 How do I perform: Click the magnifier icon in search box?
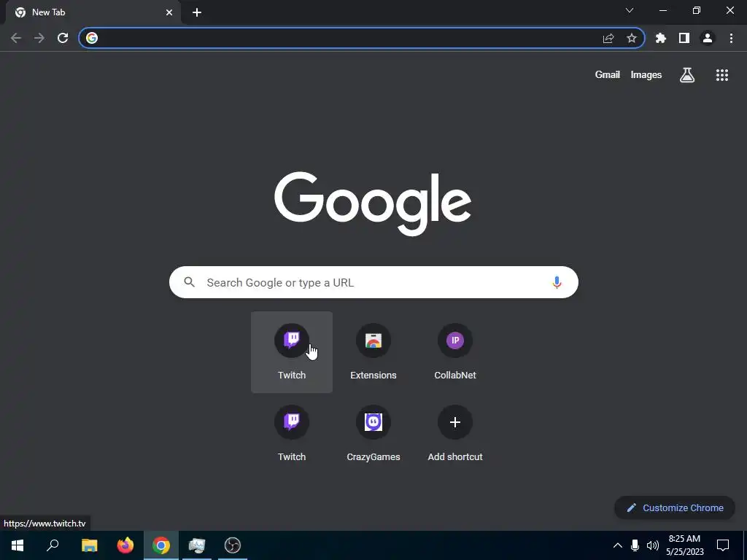189,282
